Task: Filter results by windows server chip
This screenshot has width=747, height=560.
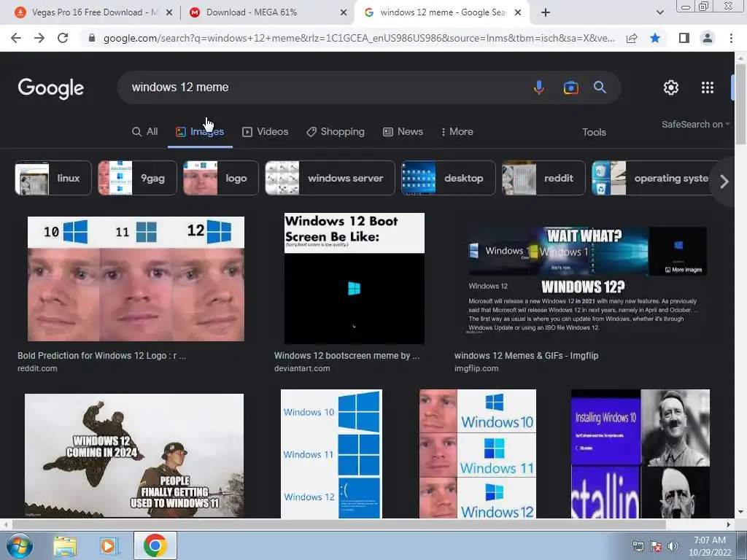Action: pyautogui.click(x=330, y=178)
